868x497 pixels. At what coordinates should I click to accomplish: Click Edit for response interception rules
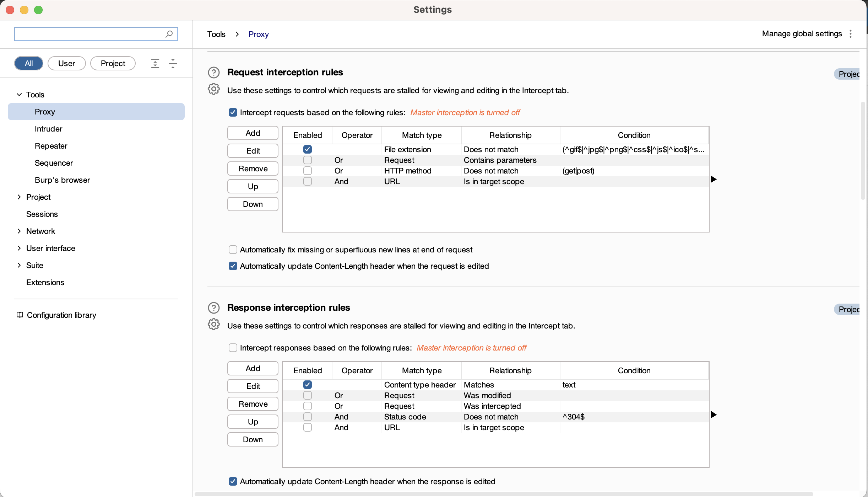point(253,386)
